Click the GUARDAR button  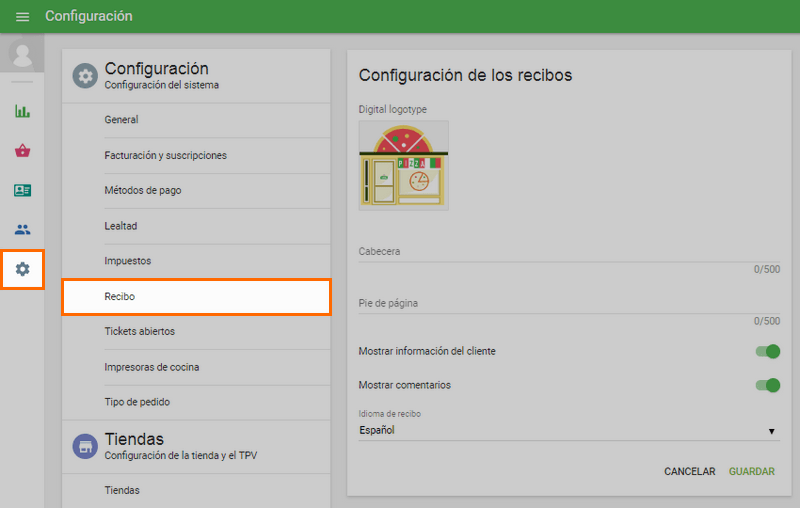(x=752, y=472)
